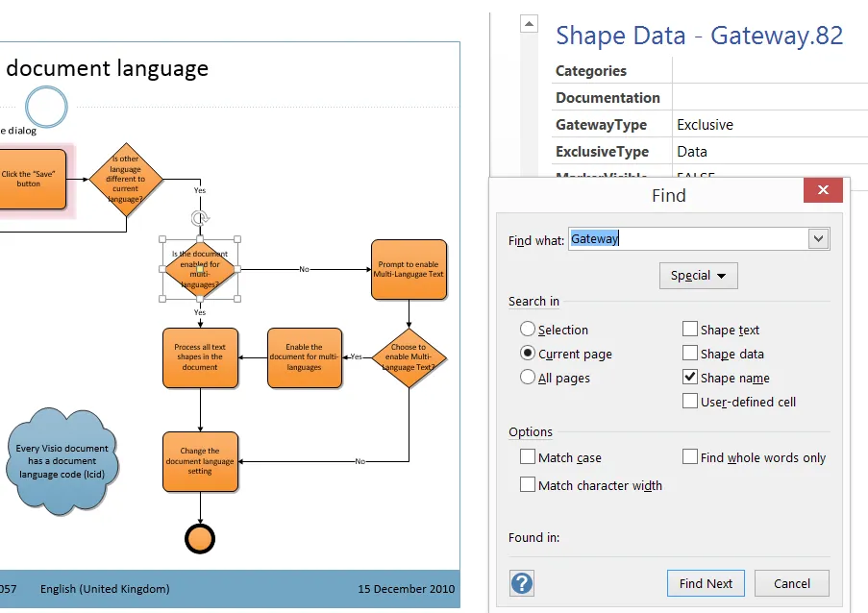Click the scroll up arrow in the Shape Data pane
This screenshot has width=868, height=613.
(530, 23)
